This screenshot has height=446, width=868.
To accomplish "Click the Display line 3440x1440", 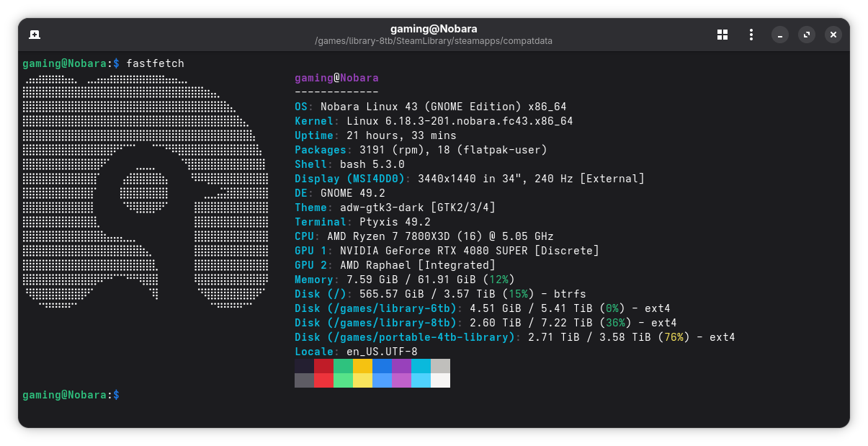I will click(470, 179).
